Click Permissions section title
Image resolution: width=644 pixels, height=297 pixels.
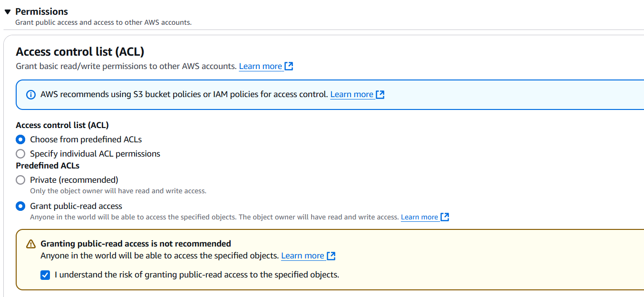[42, 11]
